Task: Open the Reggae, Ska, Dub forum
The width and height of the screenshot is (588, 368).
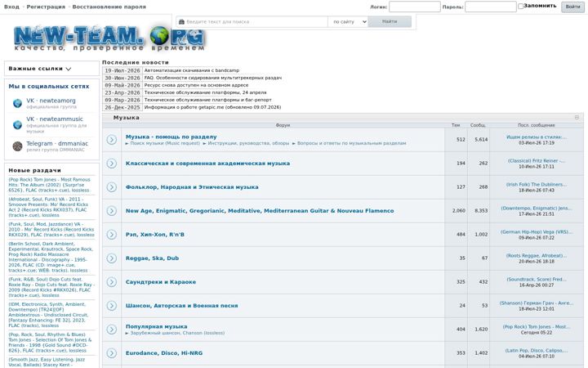Action: click(152, 258)
